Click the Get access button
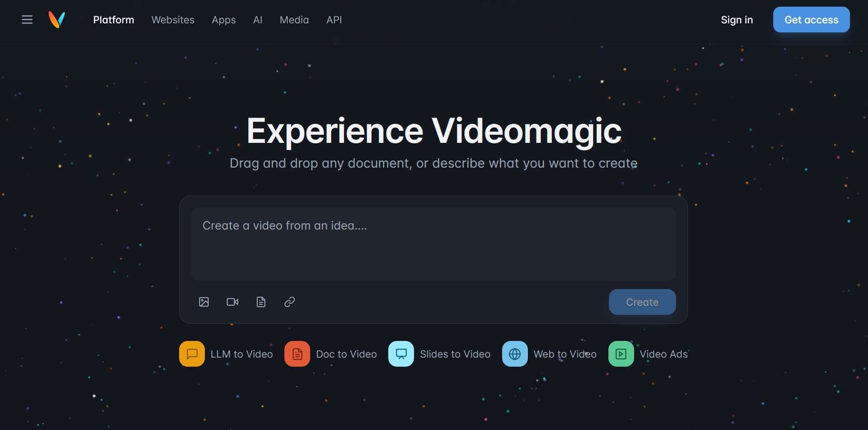Image resolution: width=868 pixels, height=430 pixels. click(811, 20)
